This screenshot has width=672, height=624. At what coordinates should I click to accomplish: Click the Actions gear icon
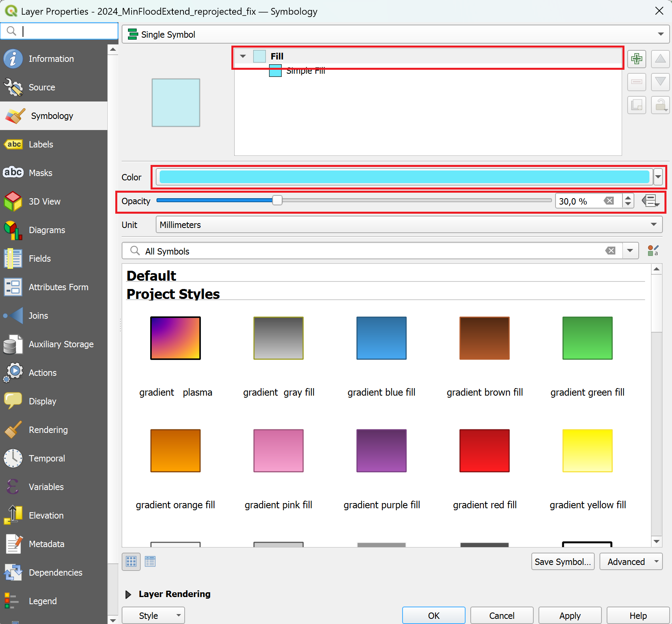click(13, 373)
